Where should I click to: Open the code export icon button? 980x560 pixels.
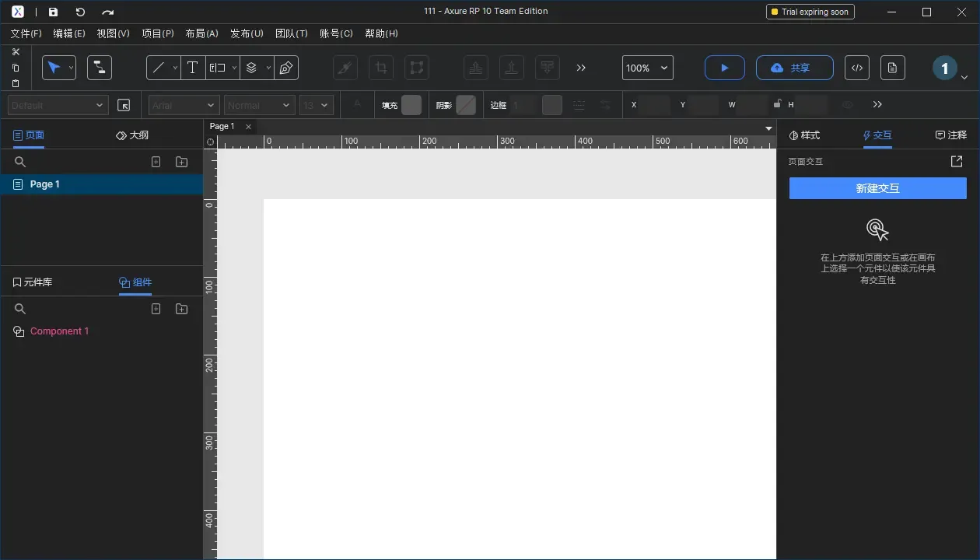856,68
